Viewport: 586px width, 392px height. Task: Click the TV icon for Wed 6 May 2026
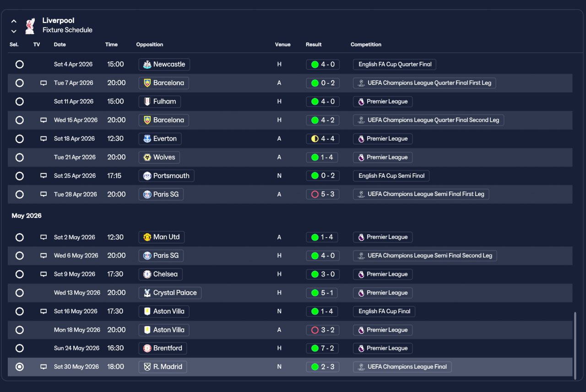[43, 256]
